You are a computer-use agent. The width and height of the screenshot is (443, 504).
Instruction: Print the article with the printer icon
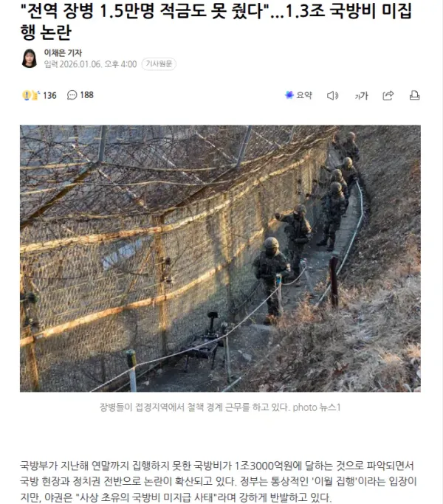point(414,95)
